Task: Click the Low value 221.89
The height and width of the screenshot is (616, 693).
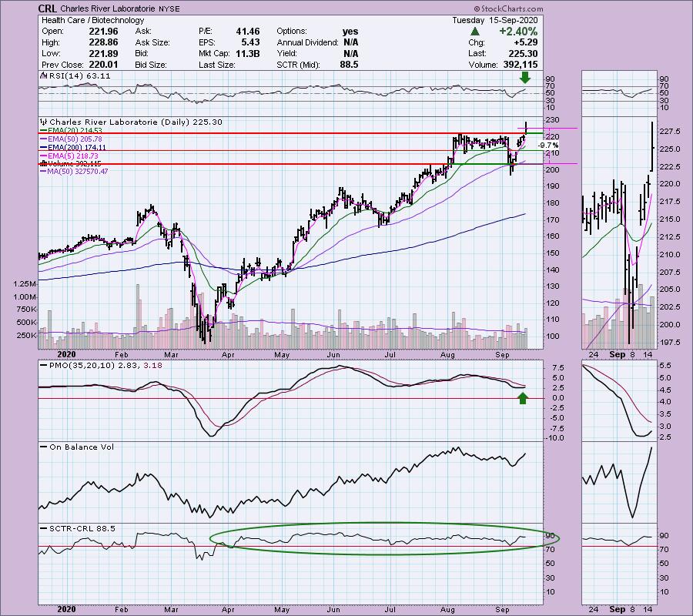Action: 103,53
